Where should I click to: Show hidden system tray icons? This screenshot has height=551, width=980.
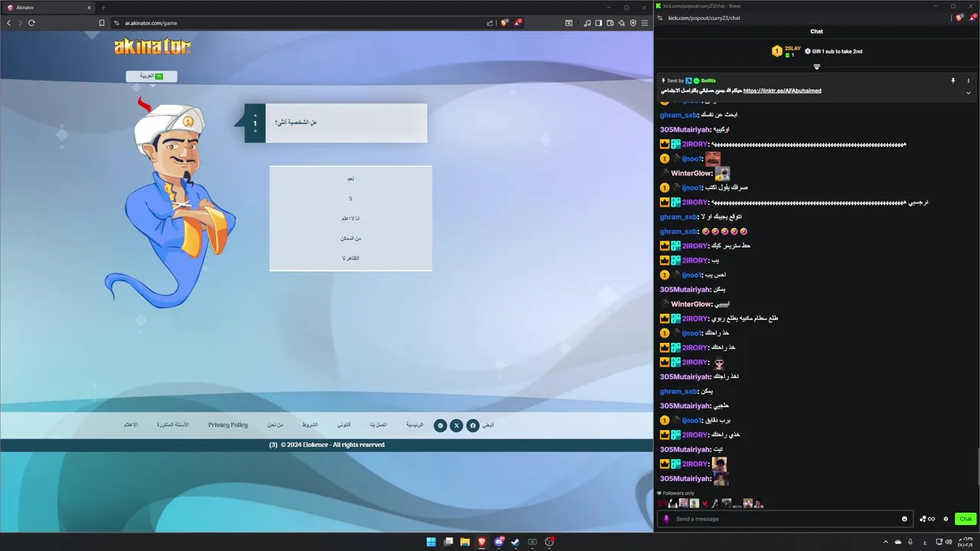click(886, 542)
